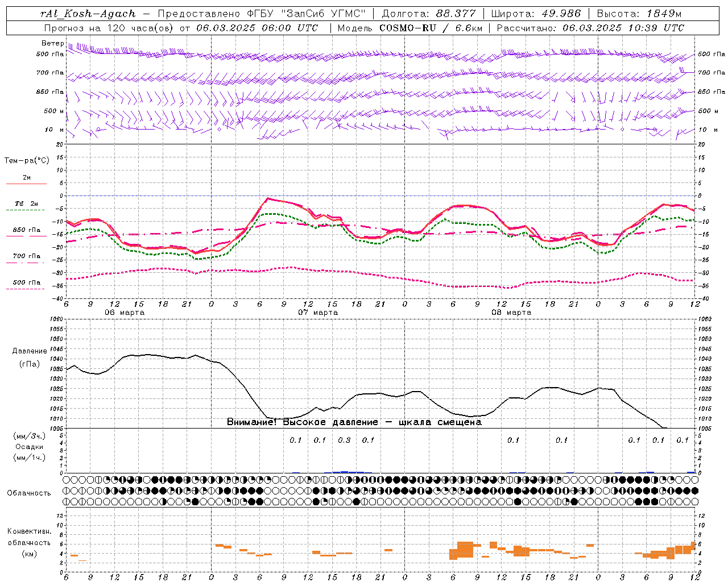Click the Рассчитано: 06.03.2025 10:39 UTC timestamp
The height and width of the screenshot is (582, 728).
[590, 28]
